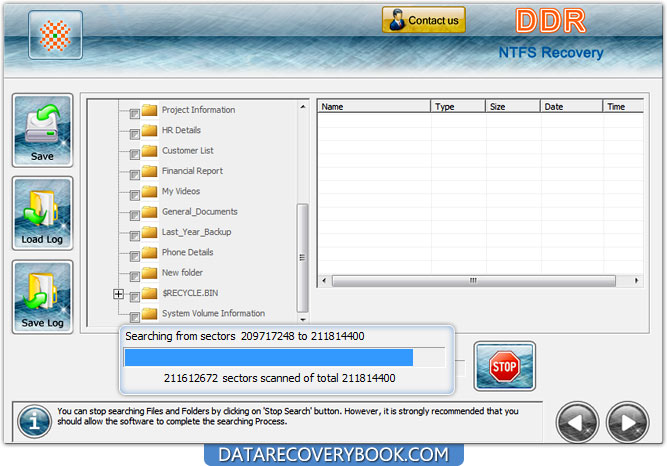Check the Last_Year_Backup checkbox
Screen dimensions: 667x466
coord(134,236)
